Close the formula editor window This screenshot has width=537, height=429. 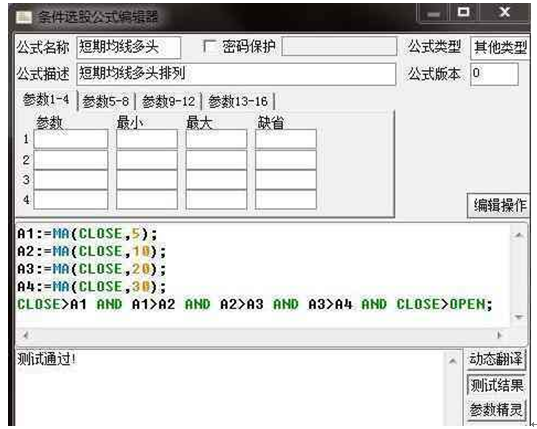(x=505, y=13)
